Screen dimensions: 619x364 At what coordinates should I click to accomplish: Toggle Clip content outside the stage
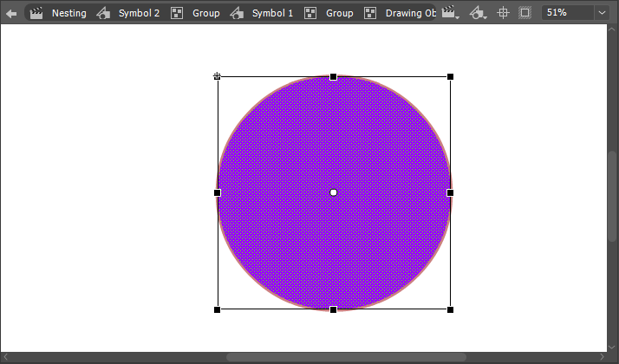point(525,13)
